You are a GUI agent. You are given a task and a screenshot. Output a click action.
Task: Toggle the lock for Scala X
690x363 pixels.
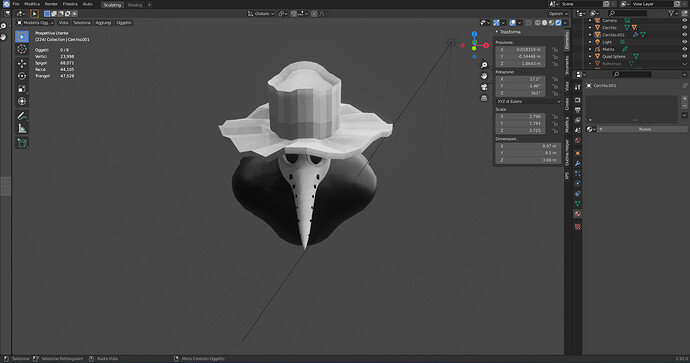click(x=555, y=117)
